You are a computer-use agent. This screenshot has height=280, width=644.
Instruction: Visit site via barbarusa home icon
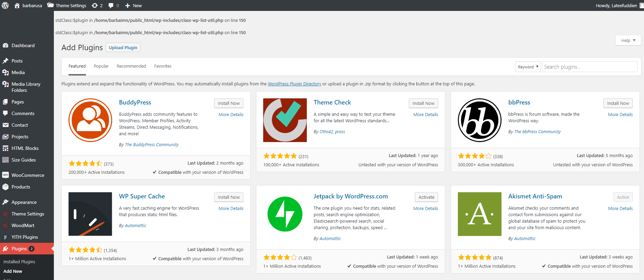(17, 5)
